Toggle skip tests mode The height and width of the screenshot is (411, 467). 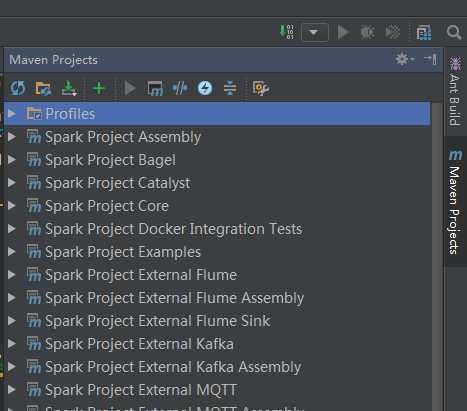click(x=180, y=88)
